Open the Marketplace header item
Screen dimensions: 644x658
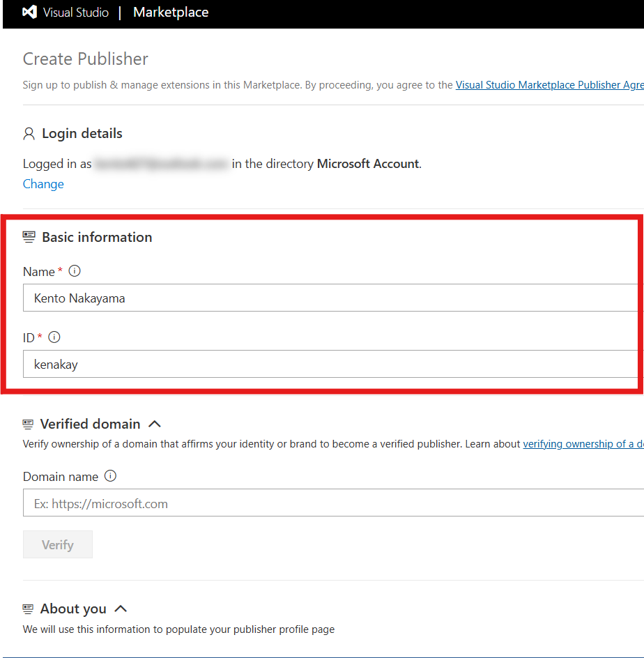[x=171, y=13]
